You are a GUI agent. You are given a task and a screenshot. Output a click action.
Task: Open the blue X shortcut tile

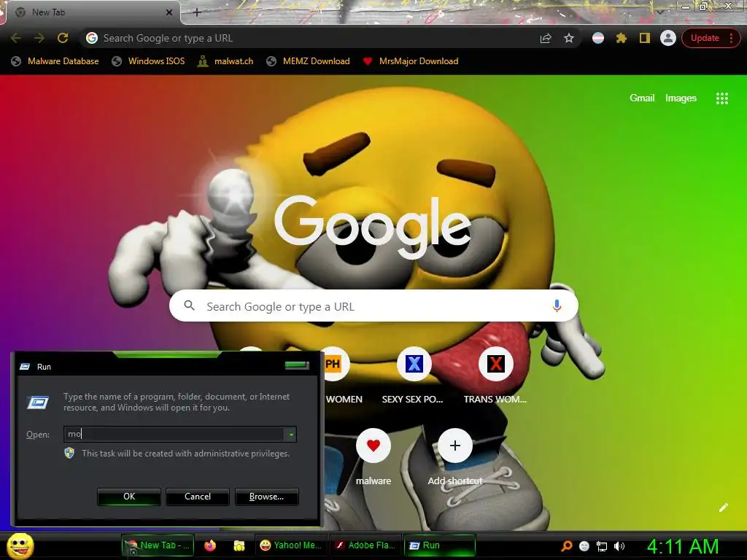click(414, 365)
